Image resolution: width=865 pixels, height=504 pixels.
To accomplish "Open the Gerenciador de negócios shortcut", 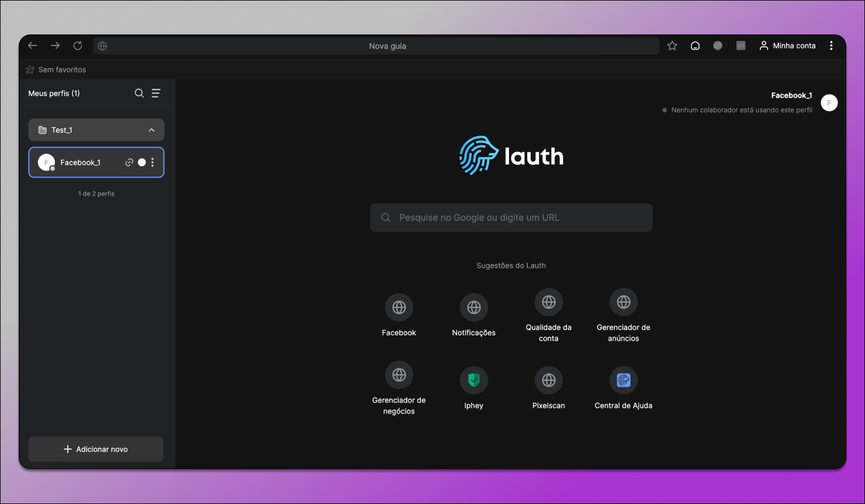I will click(x=399, y=388).
